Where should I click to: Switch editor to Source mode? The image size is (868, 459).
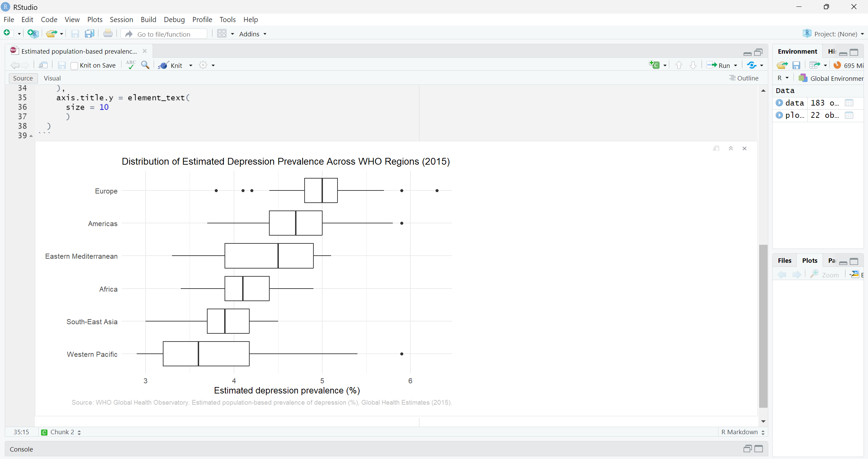tap(23, 78)
